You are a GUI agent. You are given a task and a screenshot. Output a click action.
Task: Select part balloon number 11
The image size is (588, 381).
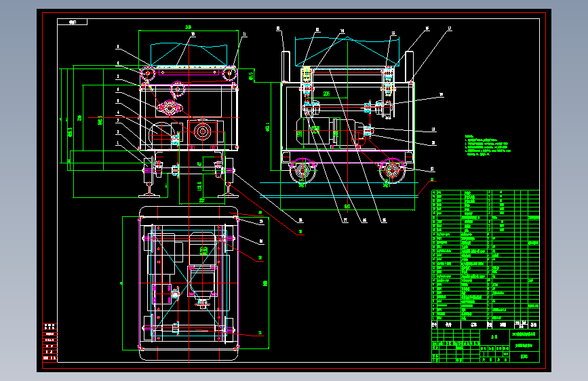point(245,34)
